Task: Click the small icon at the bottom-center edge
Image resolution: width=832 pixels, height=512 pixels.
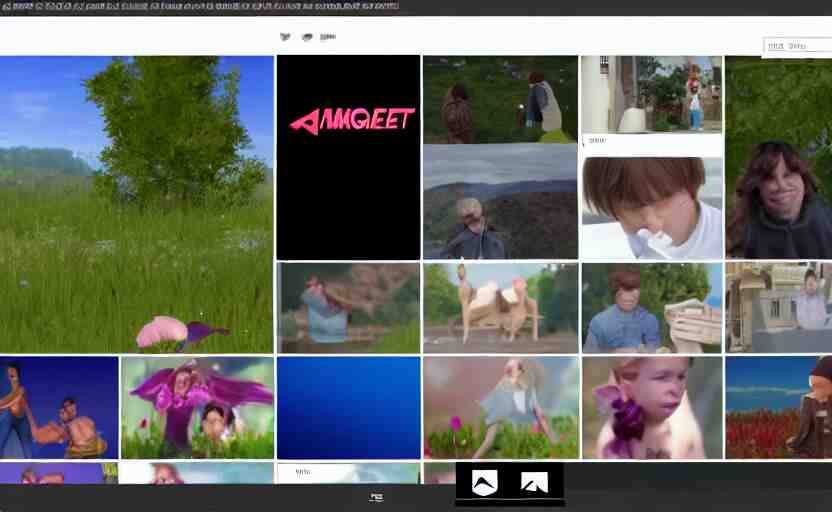Action: click(x=376, y=497)
